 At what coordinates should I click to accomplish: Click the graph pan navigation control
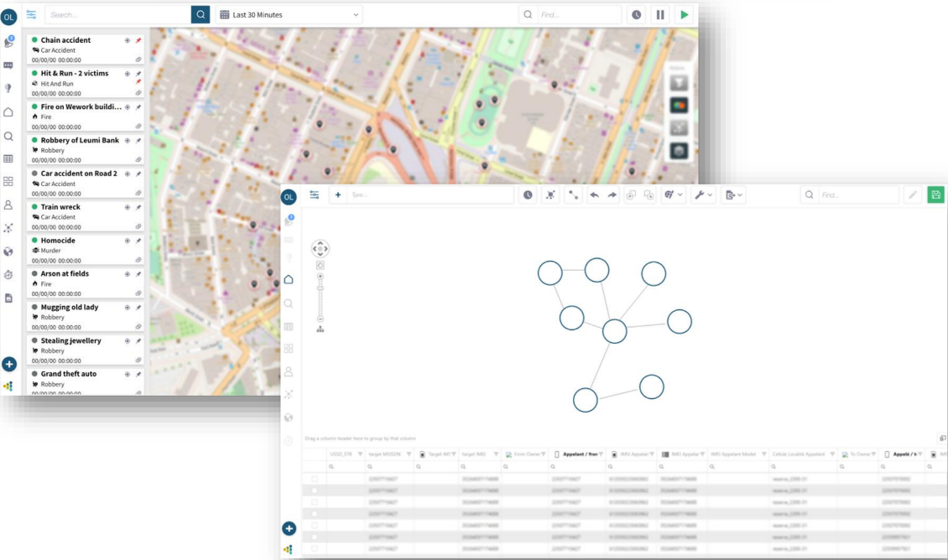pyautogui.click(x=320, y=248)
